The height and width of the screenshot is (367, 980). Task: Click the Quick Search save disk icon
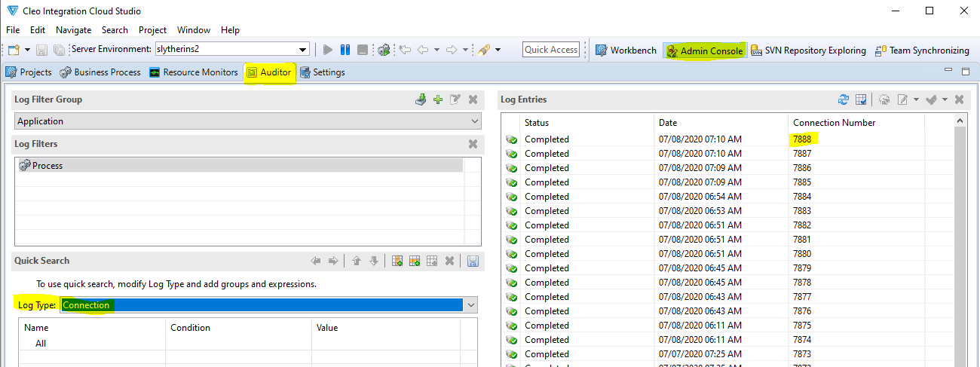coord(473,261)
